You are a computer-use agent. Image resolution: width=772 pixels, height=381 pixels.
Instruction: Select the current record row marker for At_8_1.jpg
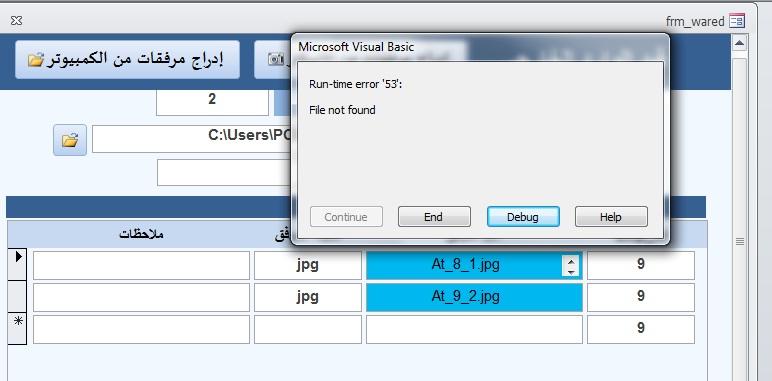coord(18,265)
